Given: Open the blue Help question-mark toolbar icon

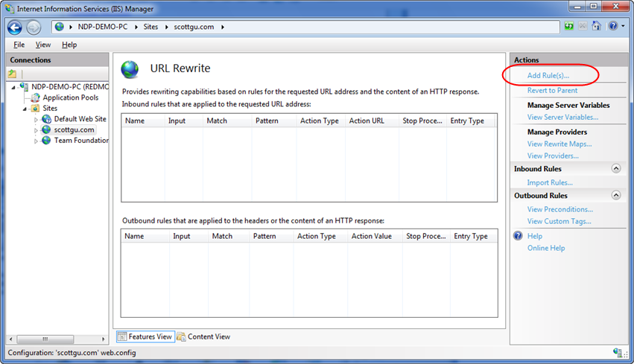Looking at the screenshot, I should 613,26.
